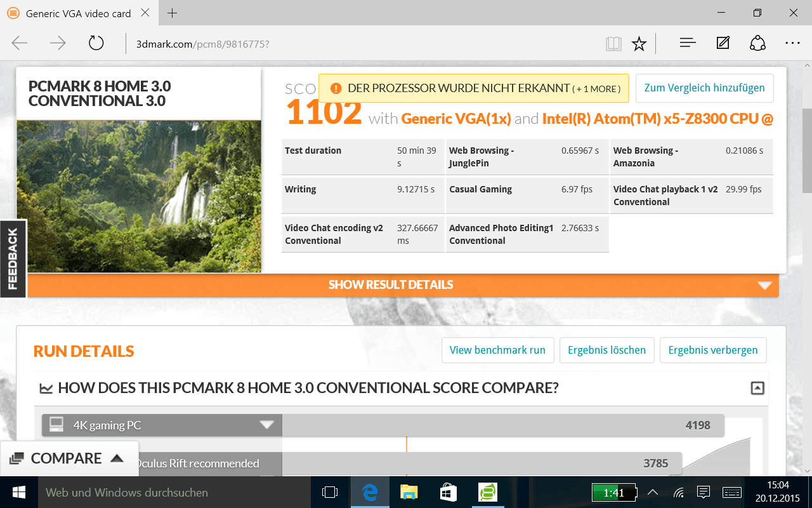The width and height of the screenshot is (812, 508).
Task: Click the green battery indicator 1:41
Action: click(613, 492)
